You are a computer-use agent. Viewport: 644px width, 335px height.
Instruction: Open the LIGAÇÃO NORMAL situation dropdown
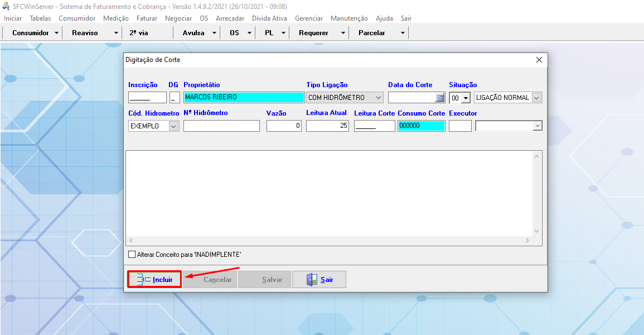click(x=536, y=98)
